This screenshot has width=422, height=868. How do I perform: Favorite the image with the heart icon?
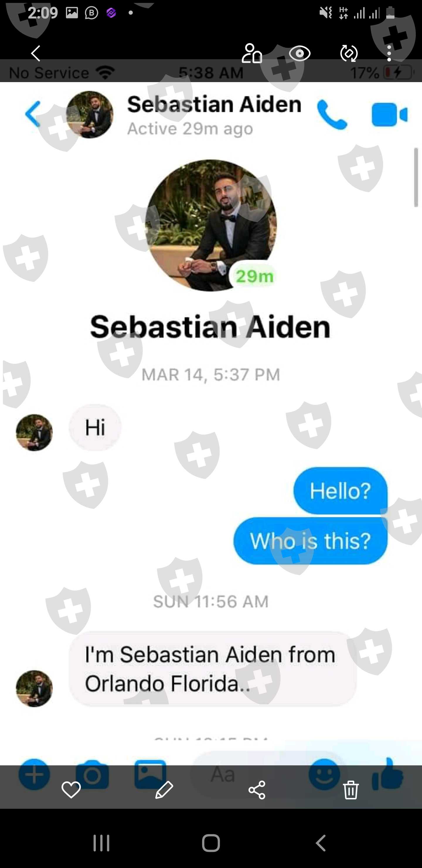point(71,789)
